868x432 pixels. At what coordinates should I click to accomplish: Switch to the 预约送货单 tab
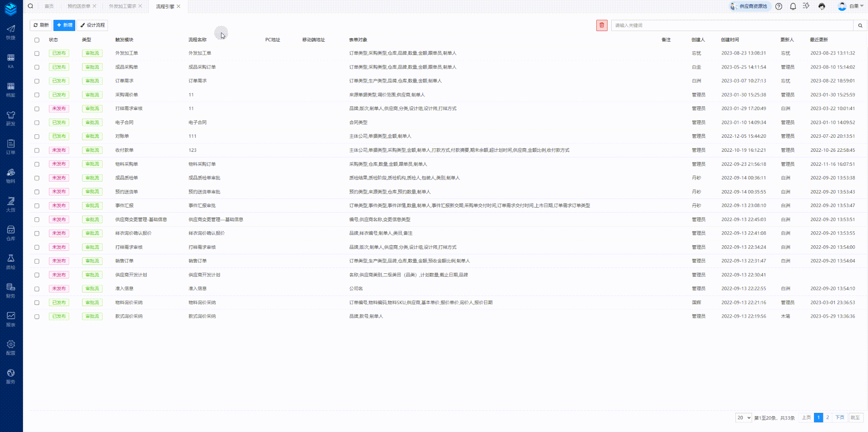[79, 6]
